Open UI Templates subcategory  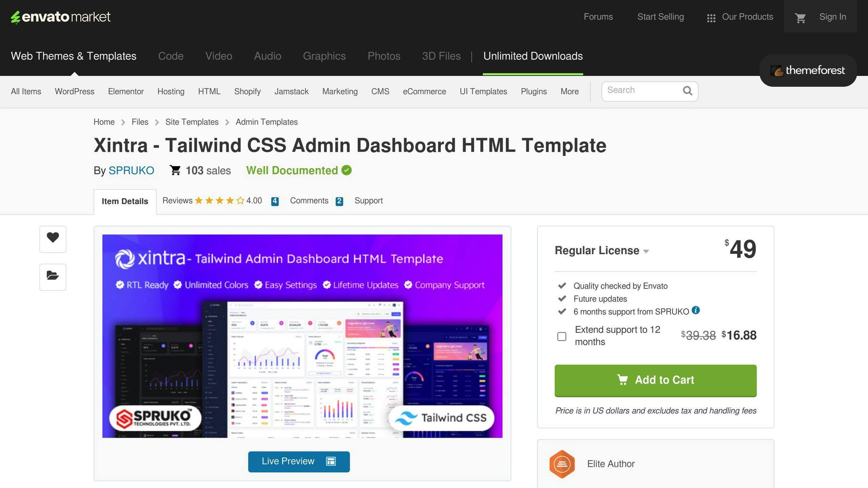pos(483,91)
